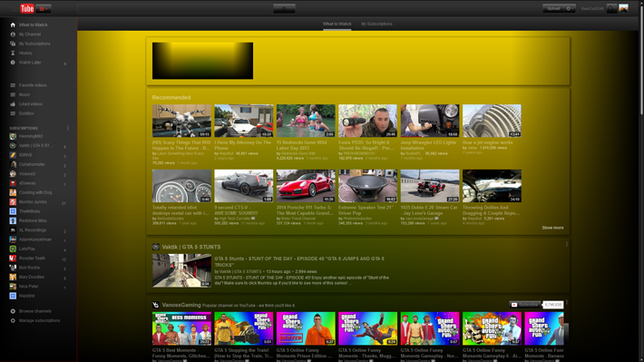
Task: Open the I Have My Attorney On The Phone thumbnail
Action: click(x=244, y=121)
